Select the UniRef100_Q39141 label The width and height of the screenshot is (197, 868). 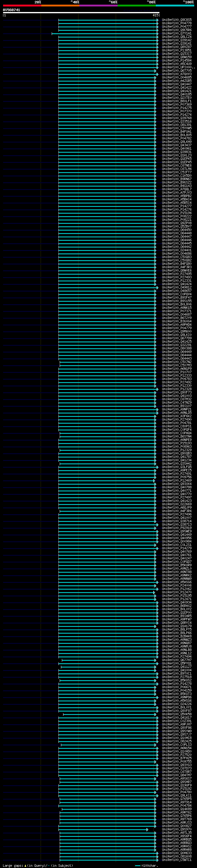tap(176, 43)
